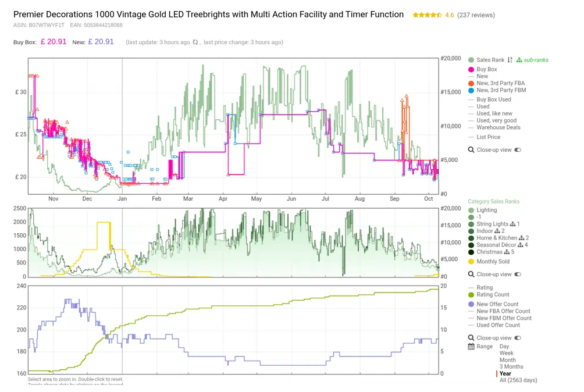Select All (2563 days) range
584x392 pixels.
pos(518,380)
